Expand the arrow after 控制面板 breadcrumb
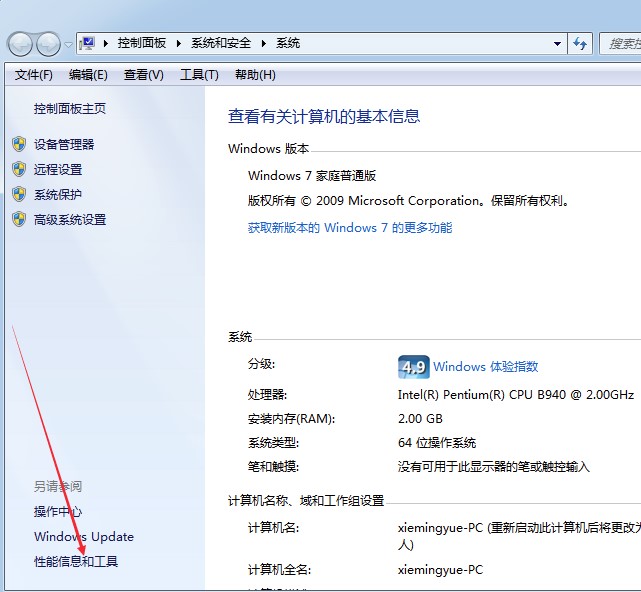Image resolution: width=641 pixels, height=592 pixels. pyautogui.click(x=179, y=43)
